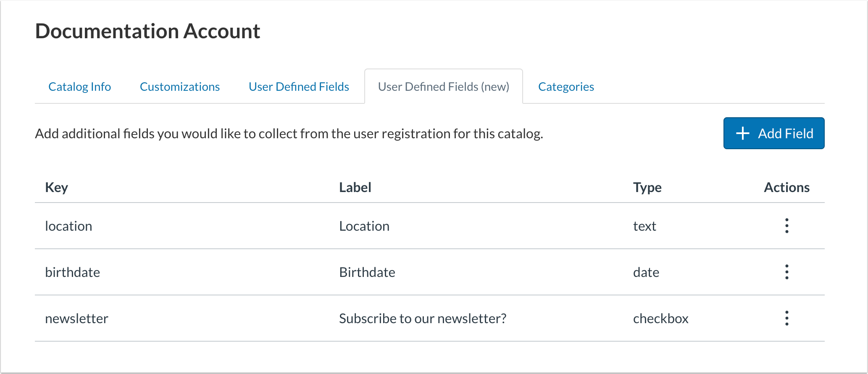Click the Key column header

(x=57, y=187)
